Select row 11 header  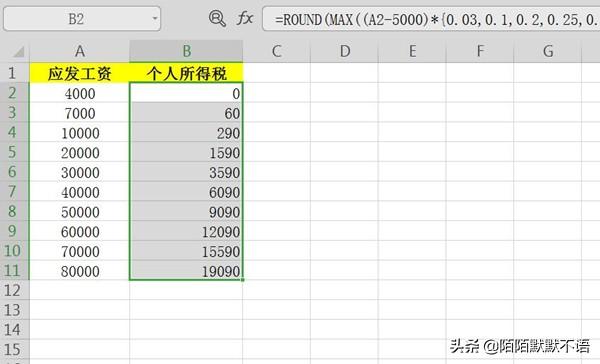click(15, 270)
